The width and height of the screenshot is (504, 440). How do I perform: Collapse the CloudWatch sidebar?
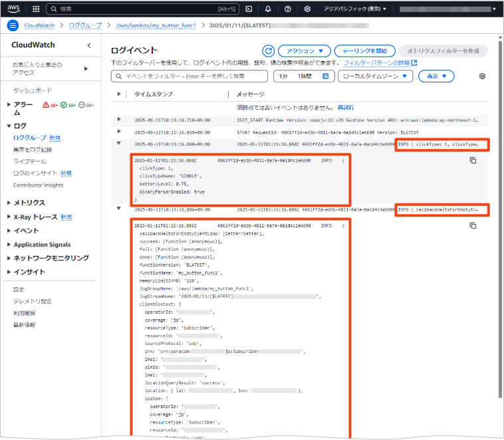click(89, 45)
